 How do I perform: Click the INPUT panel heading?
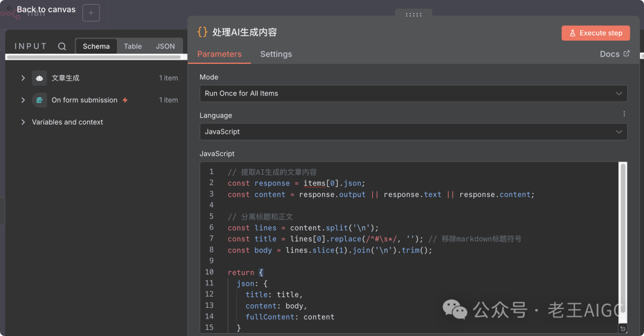[31, 46]
